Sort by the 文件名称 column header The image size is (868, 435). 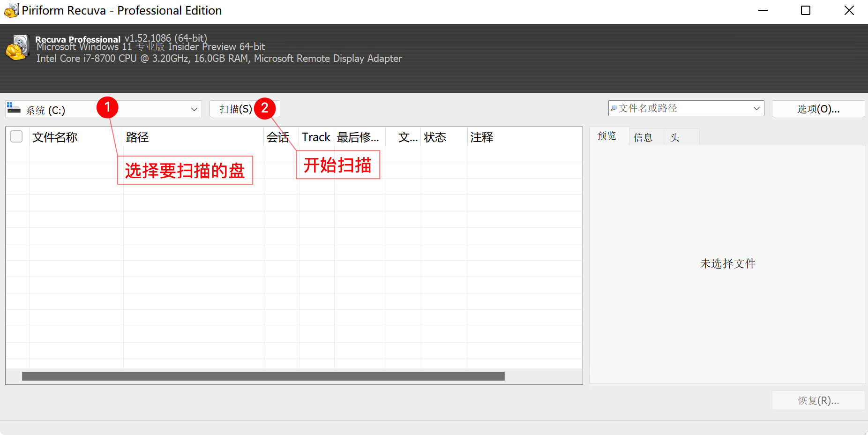click(x=76, y=137)
